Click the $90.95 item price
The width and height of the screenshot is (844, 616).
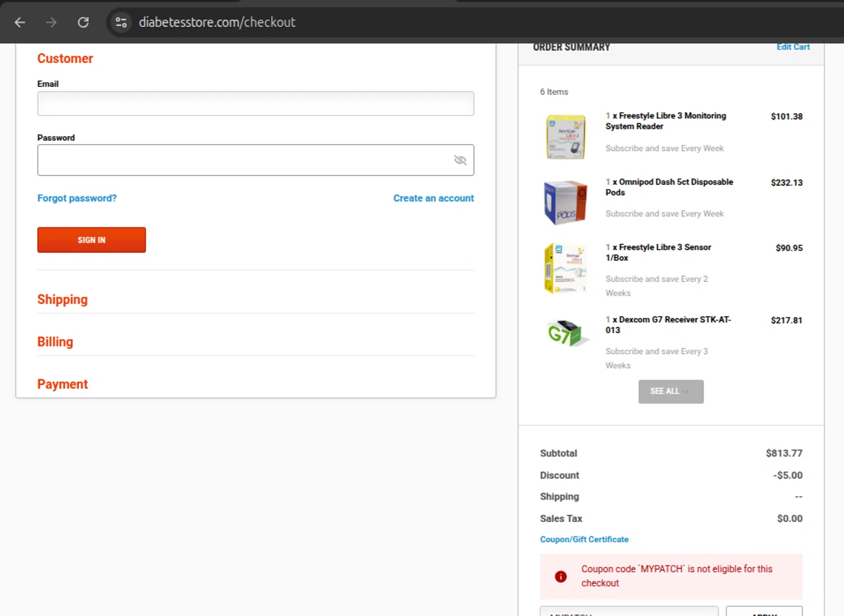(x=789, y=248)
